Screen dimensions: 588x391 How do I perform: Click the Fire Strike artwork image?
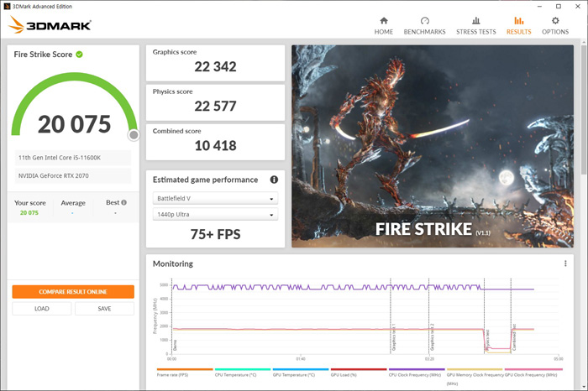pyautogui.click(x=433, y=146)
